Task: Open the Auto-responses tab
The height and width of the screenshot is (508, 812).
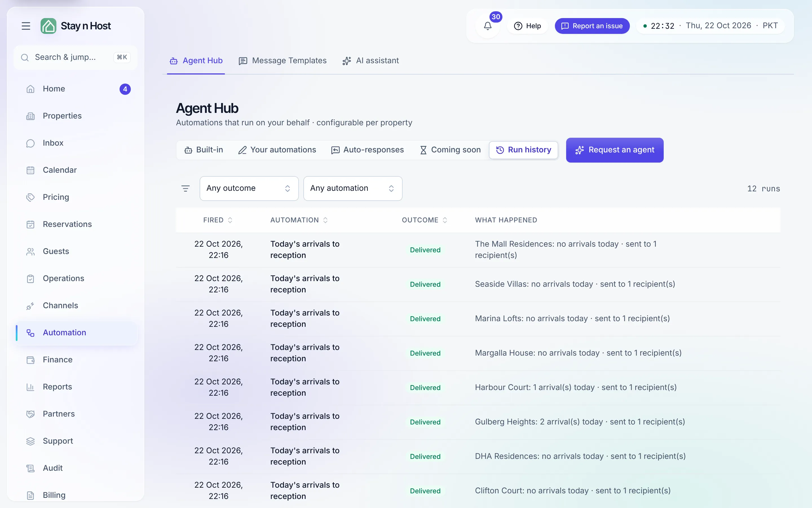Action: pyautogui.click(x=367, y=150)
